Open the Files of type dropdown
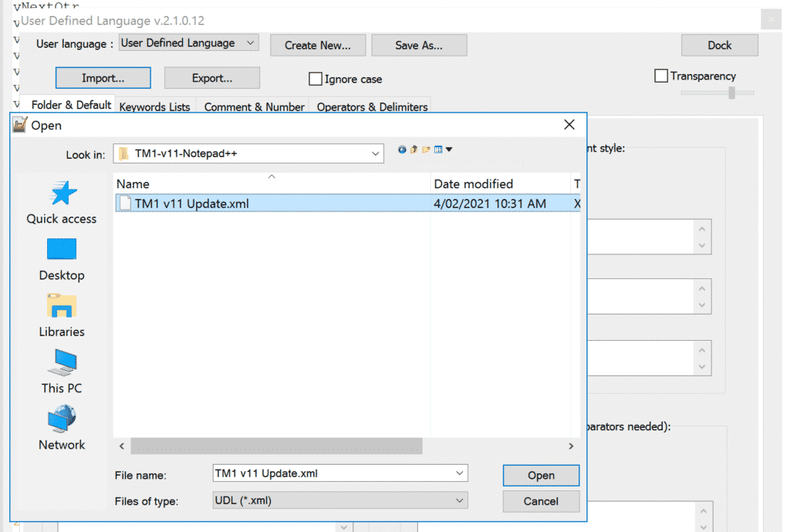The image size is (790, 532). tap(459, 501)
